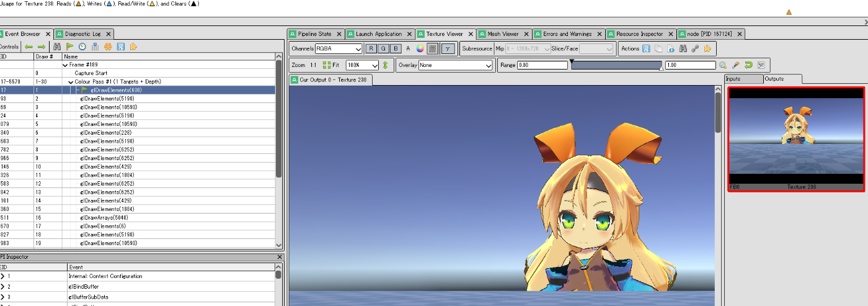Viewport: 868px width, 306px height.
Task: Click copy pages icon in Actions toolbar
Action: tap(658, 48)
